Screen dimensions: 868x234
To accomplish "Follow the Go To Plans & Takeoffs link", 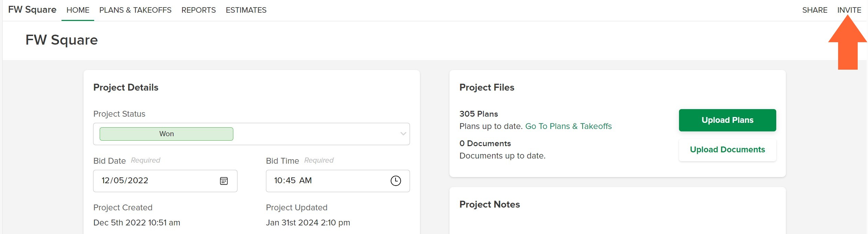I will click(568, 126).
